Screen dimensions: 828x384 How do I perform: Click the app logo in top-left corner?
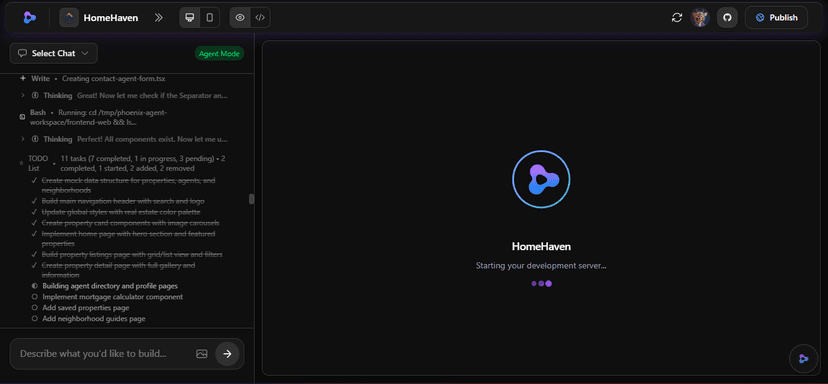(30, 17)
